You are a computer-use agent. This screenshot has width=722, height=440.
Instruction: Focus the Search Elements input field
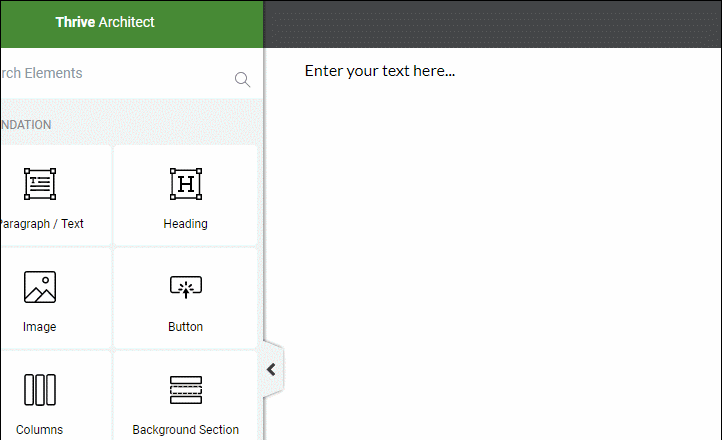point(110,74)
